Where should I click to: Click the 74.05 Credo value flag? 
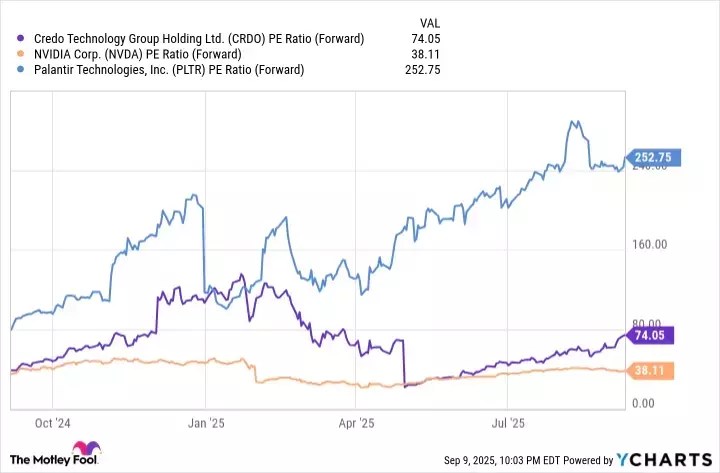coord(654,335)
